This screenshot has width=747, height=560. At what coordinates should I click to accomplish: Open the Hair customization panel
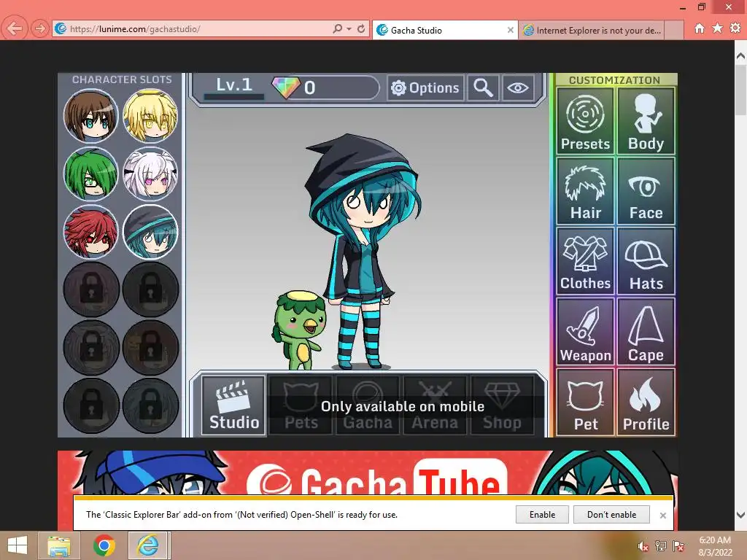(x=585, y=191)
